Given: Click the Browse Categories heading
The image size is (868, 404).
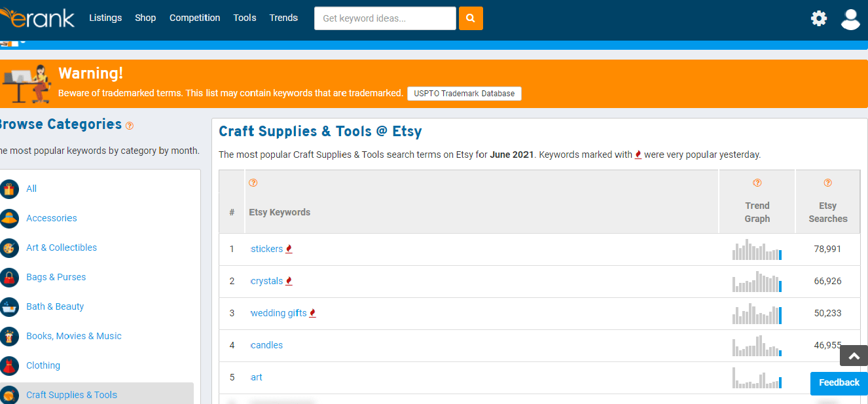Looking at the screenshot, I should (x=61, y=124).
